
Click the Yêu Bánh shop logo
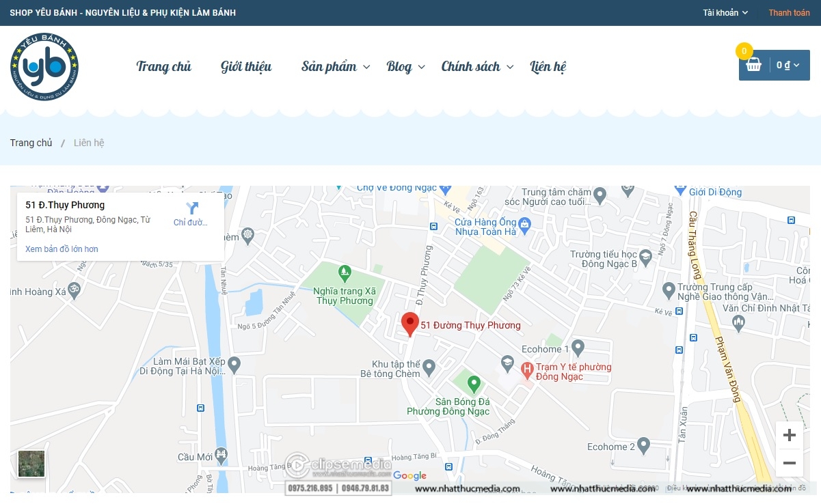(x=44, y=66)
